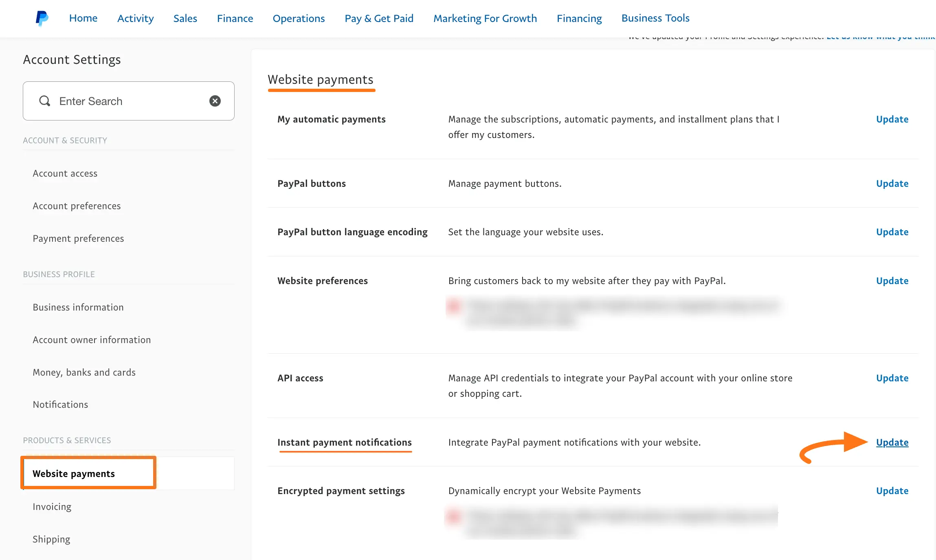
Task: Click the Enter Search input field
Action: click(122, 101)
